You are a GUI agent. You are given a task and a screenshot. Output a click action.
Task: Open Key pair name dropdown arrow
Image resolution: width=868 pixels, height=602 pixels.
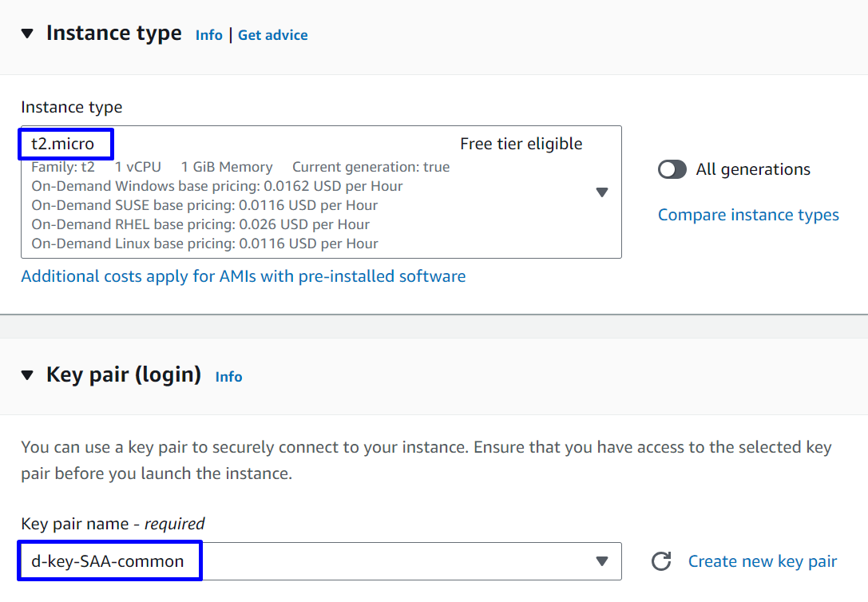[x=602, y=561]
